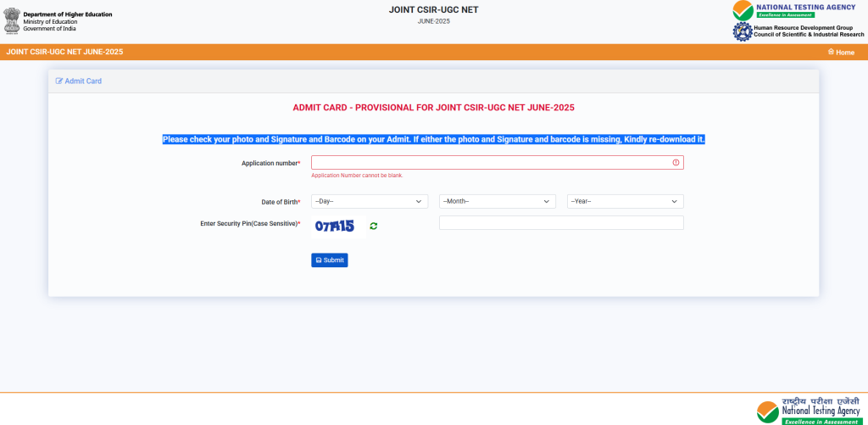
Task: Click the highlighted photo and signature notice text
Action: (433, 140)
